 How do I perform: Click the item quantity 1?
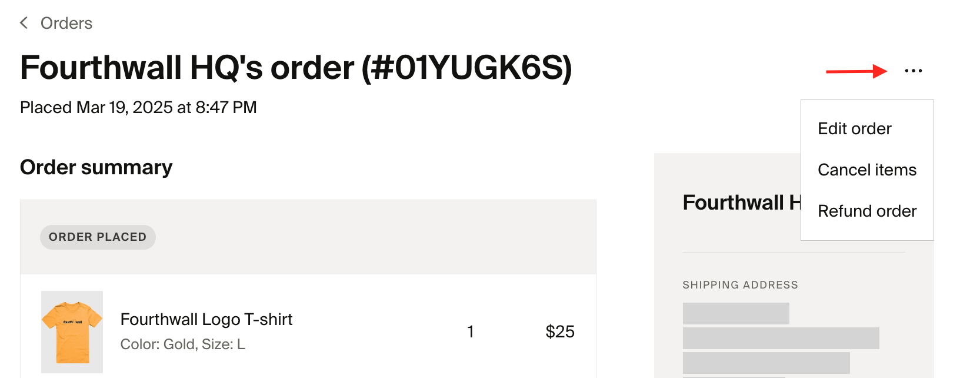tap(470, 331)
